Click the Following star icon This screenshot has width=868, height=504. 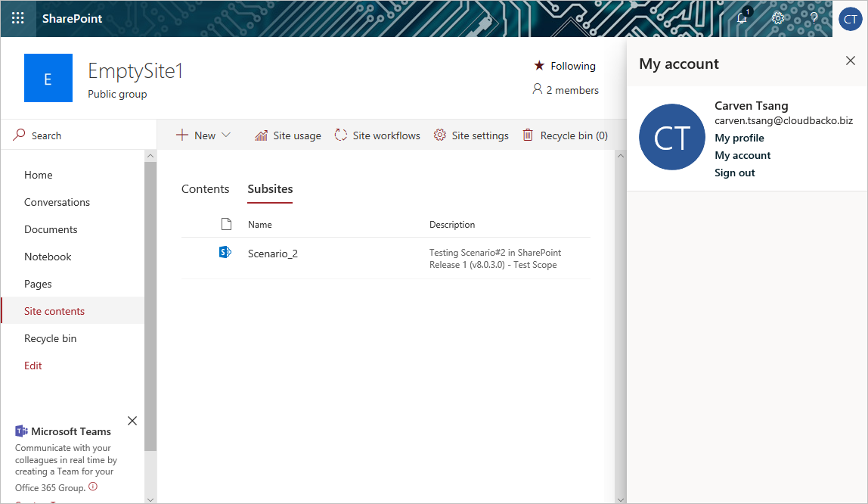pyautogui.click(x=539, y=65)
